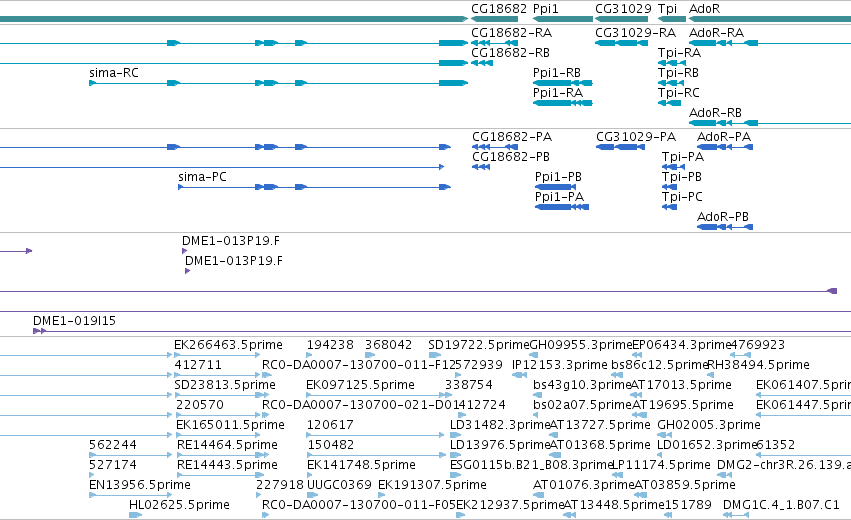
Task: Click the CG31029-PA protein label
Action: point(636,137)
